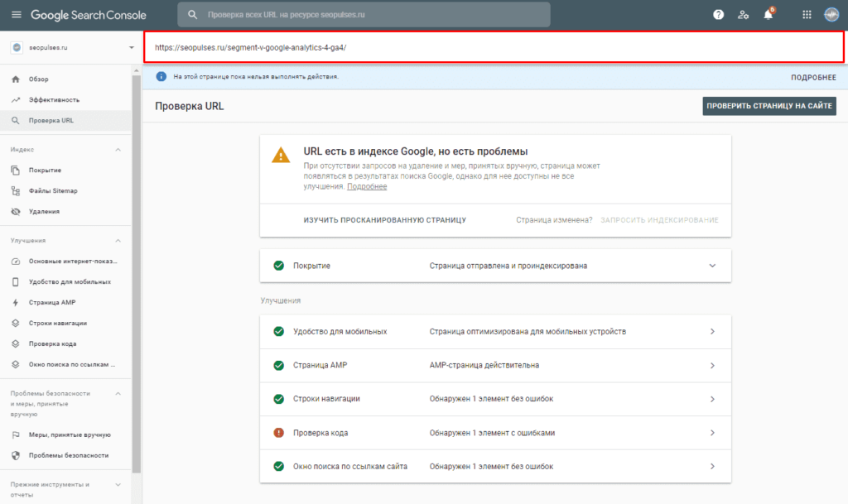Click the info icon in the blue banner
Image resolution: width=848 pixels, height=504 pixels.
click(x=161, y=77)
